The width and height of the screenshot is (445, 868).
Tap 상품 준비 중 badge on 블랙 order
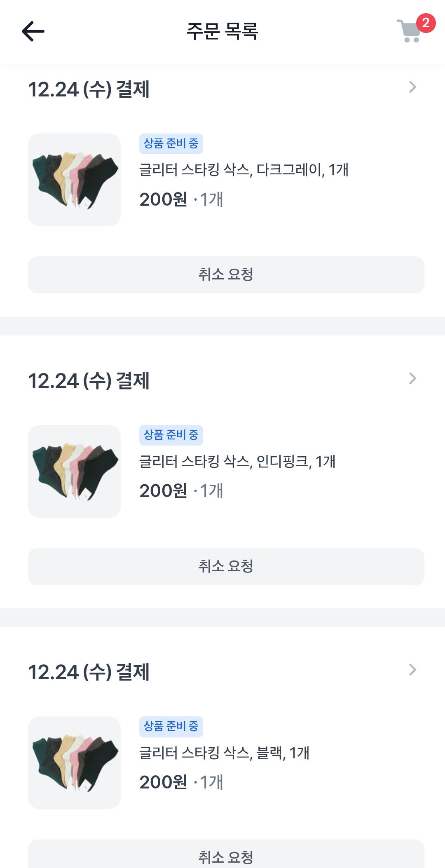pos(171,726)
